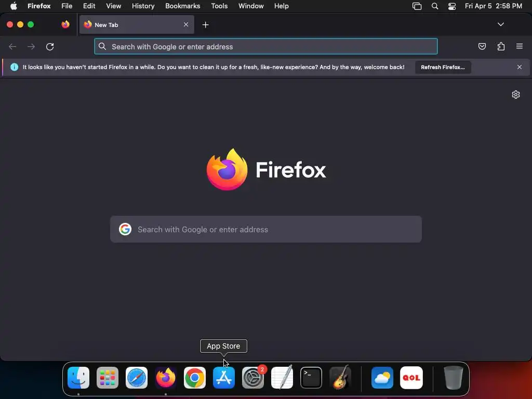Screen dimensions: 532x399
Task: Launch Google Chrome from the Dock
Action: pyautogui.click(x=195, y=378)
